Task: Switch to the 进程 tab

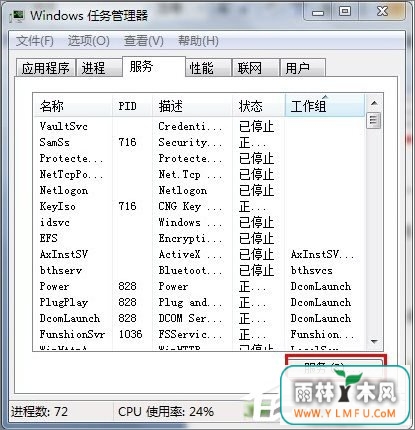Action: [99, 68]
